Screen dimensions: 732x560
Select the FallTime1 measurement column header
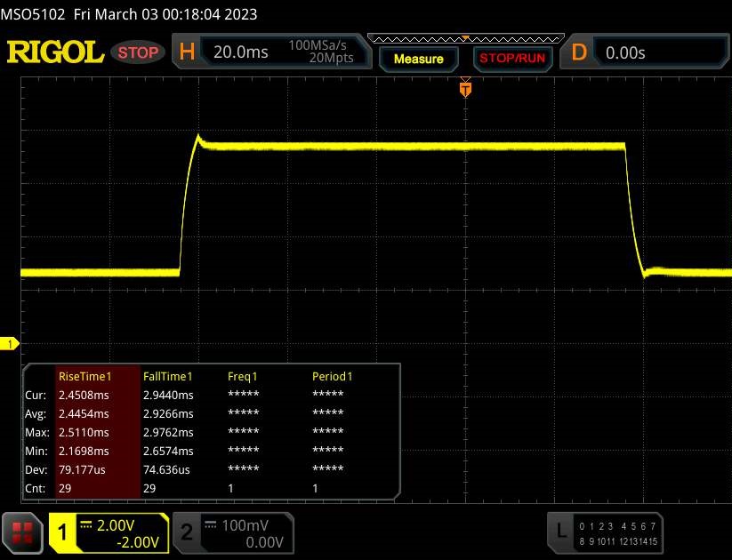tap(167, 377)
